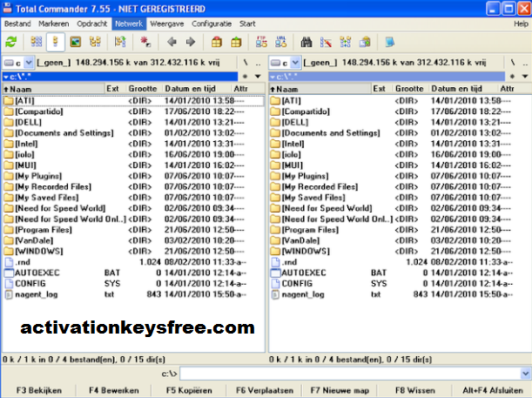Go back with the left arrow icon

coord(172,42)
